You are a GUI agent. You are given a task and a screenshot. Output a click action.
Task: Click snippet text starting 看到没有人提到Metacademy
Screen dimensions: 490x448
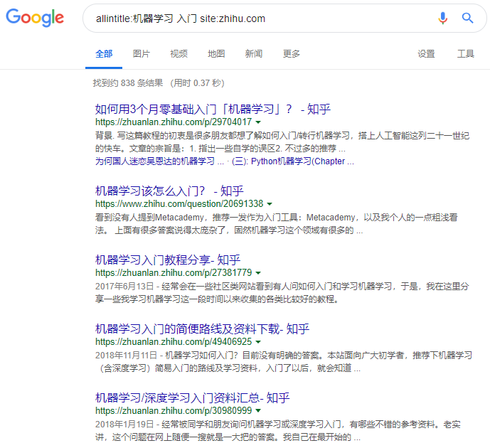(x=276, y=224)
